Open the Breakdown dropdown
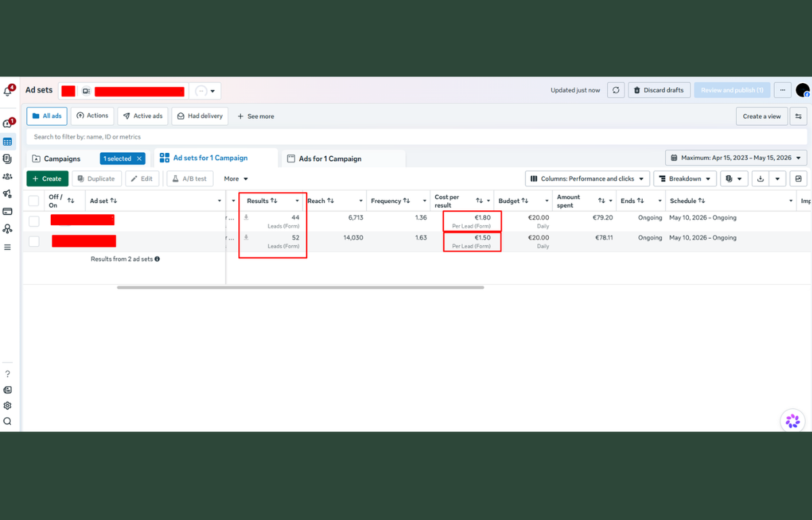Image resolution: width=812 pixels, height=520 pixels. pos(685,179)
